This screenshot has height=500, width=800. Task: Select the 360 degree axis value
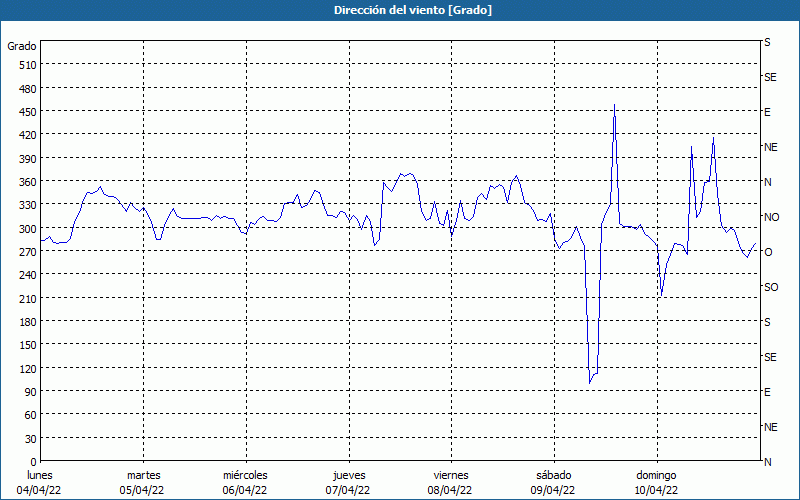tap(28, 182)
